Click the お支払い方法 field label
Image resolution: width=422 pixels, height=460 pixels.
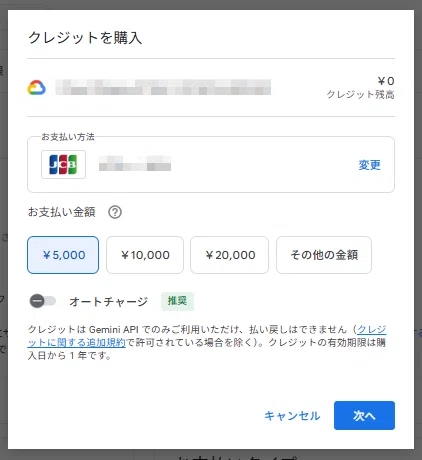(68, 137)
